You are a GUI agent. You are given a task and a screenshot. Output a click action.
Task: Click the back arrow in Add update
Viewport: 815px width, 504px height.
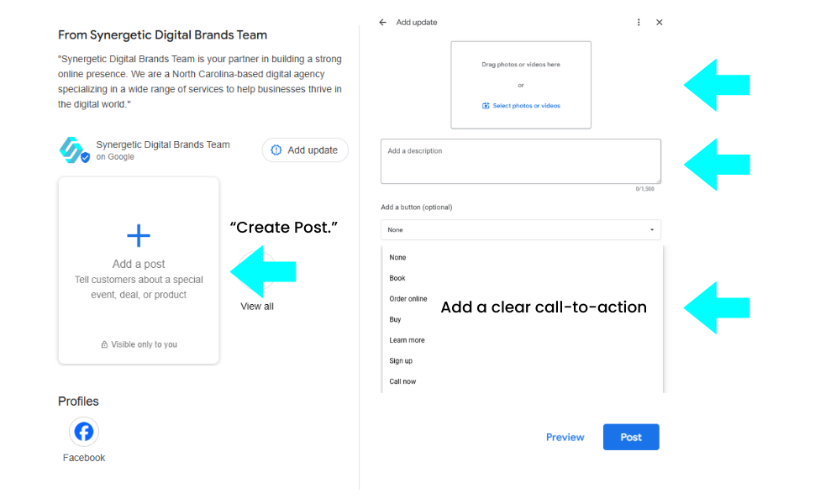click(383, 23)
